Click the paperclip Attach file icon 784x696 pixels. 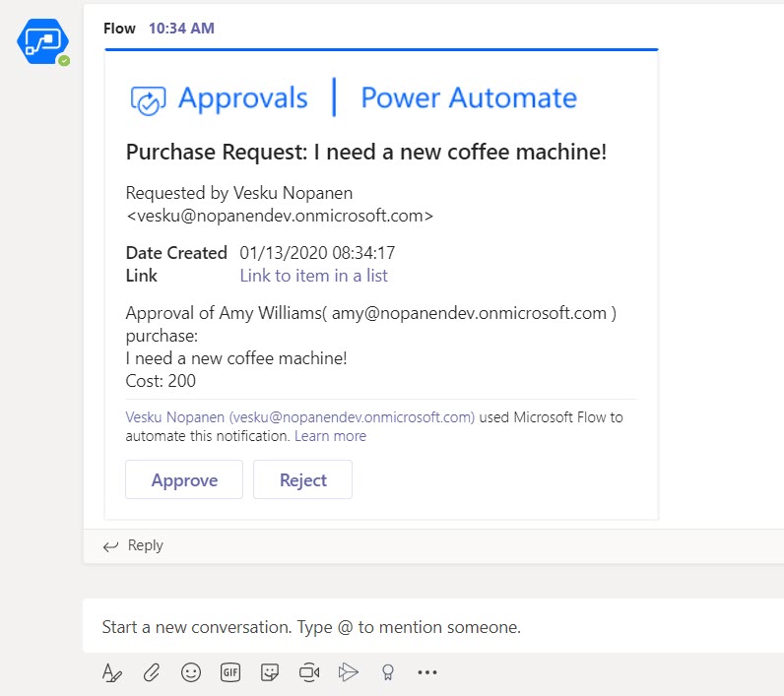coord(151,672)
